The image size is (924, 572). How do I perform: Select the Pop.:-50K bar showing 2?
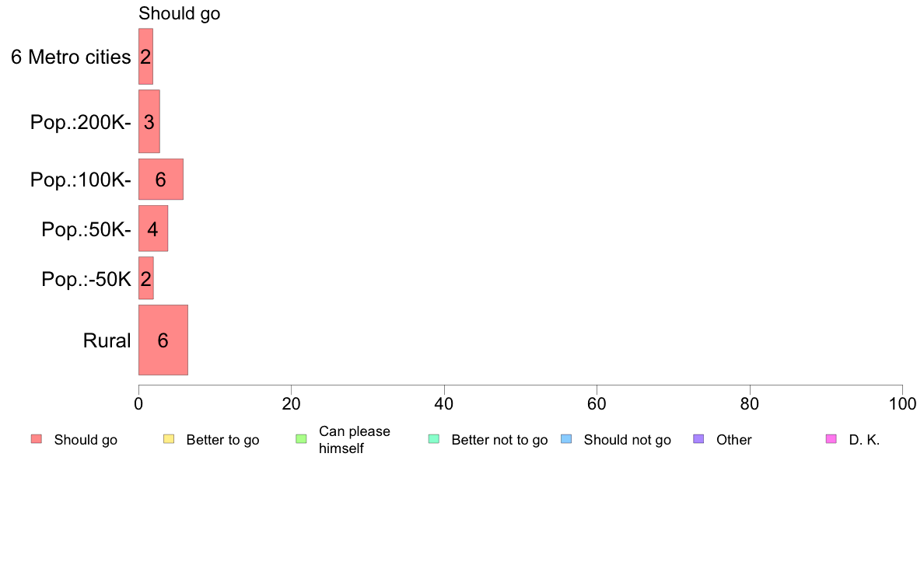(146, 278)
